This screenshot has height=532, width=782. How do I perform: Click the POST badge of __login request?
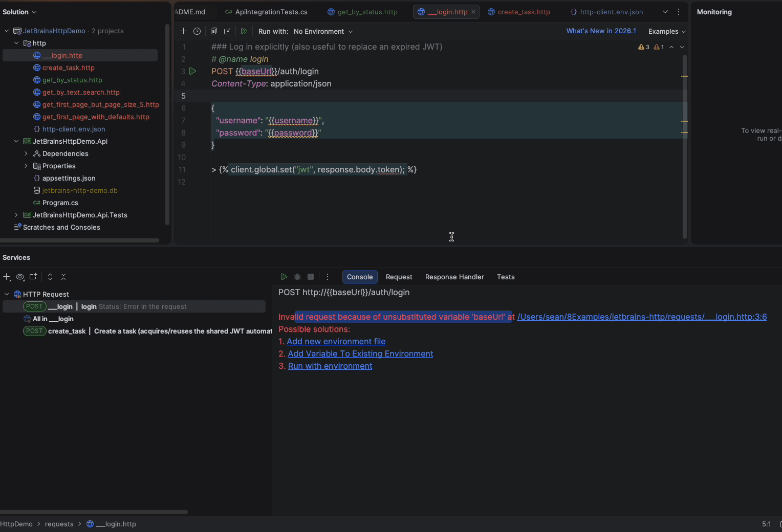coord(34,306)
